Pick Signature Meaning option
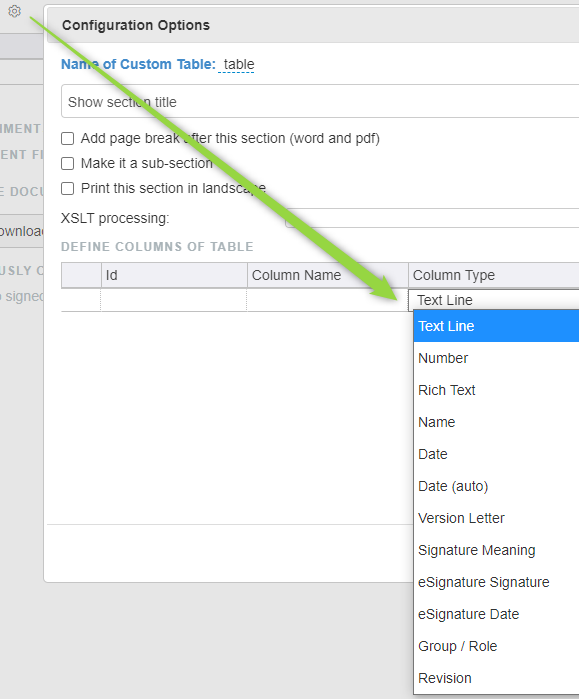This screenshot has height=699, width=579. [x=496, y=551]
